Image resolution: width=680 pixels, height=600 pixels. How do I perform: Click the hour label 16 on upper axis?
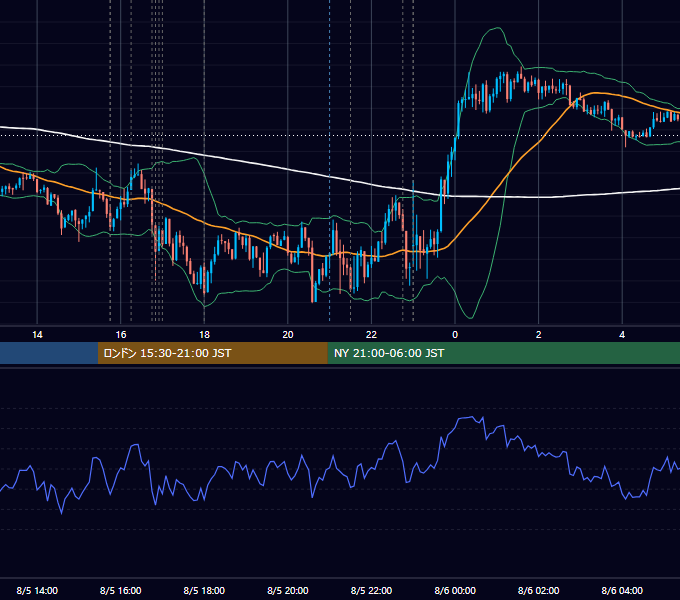(x=121, y=335)
